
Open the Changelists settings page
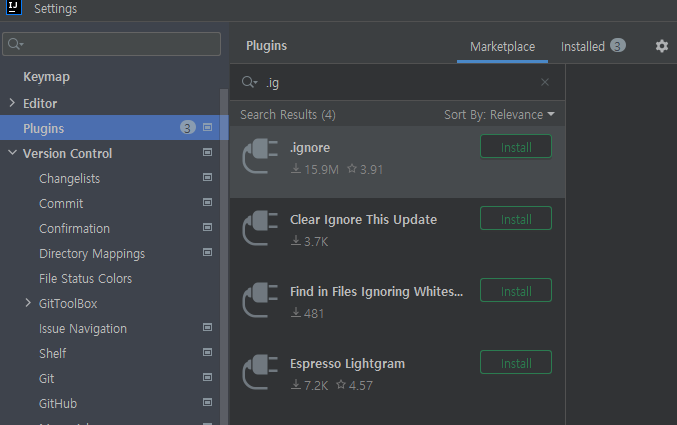click(x=69, y=179)
